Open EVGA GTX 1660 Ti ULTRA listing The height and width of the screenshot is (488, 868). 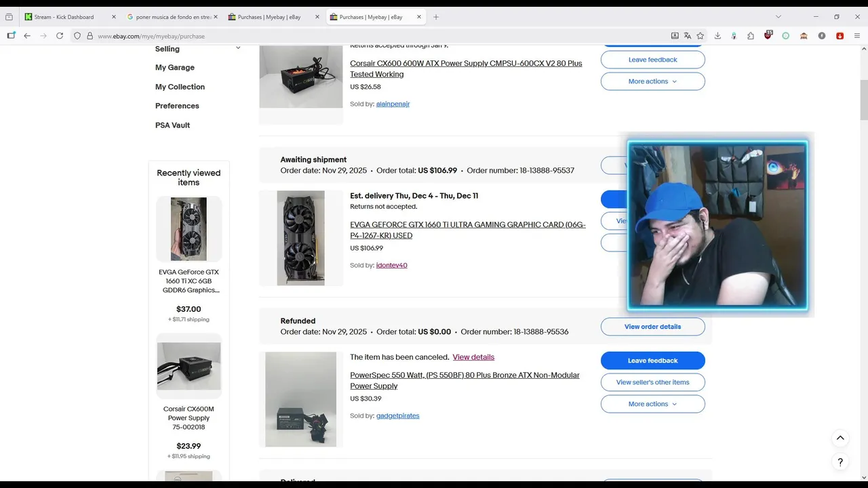point(468,230)
